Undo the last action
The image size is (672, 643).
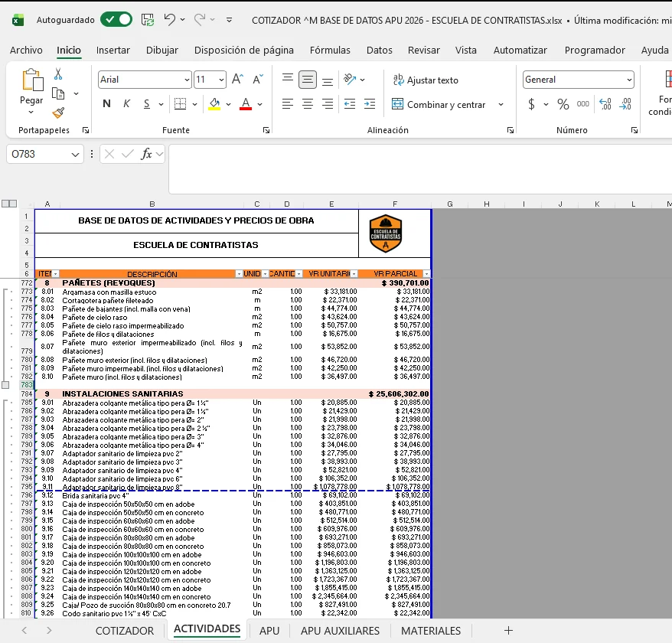tap(169, 20)
